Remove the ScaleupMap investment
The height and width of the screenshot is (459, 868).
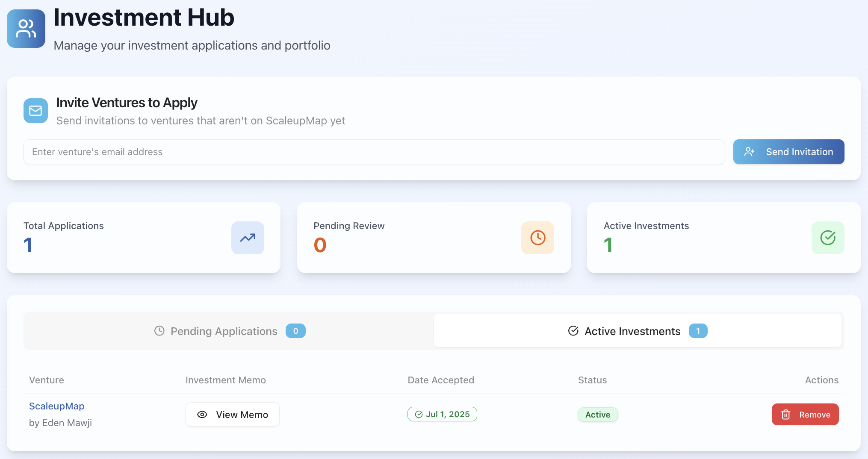(805, 414)
